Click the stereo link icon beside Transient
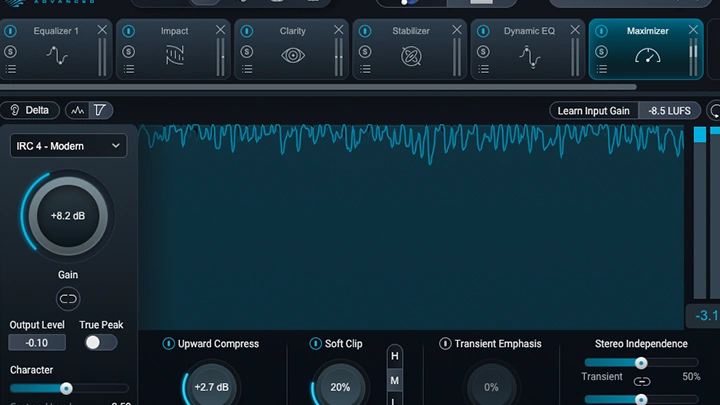This screenshot has height=405, width=720. 641,381
